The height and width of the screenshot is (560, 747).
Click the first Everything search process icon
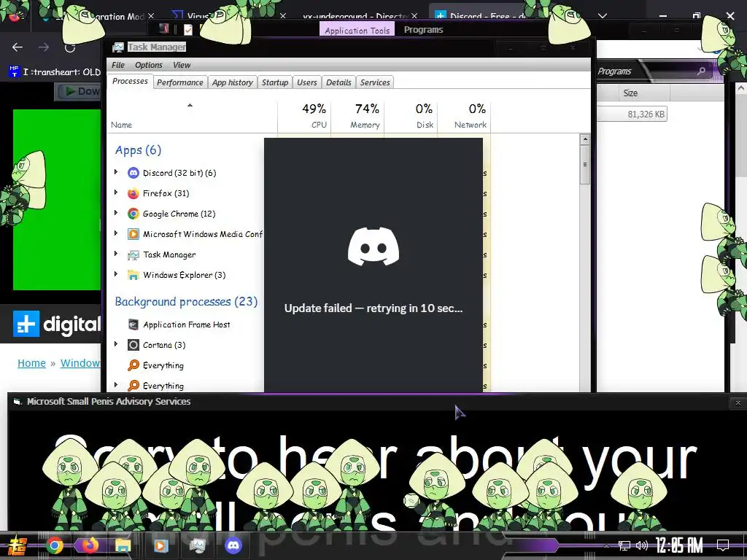pyautogui.click(x=133, y=365)
